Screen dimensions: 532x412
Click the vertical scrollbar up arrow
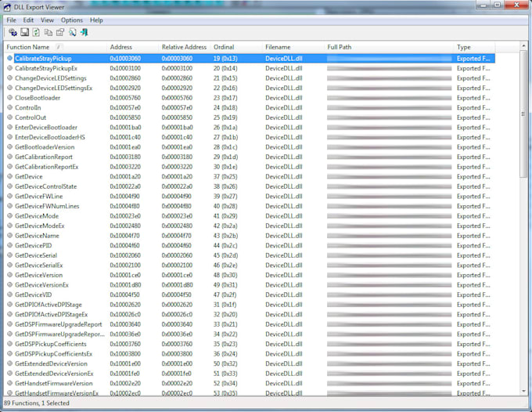point(523,45)
